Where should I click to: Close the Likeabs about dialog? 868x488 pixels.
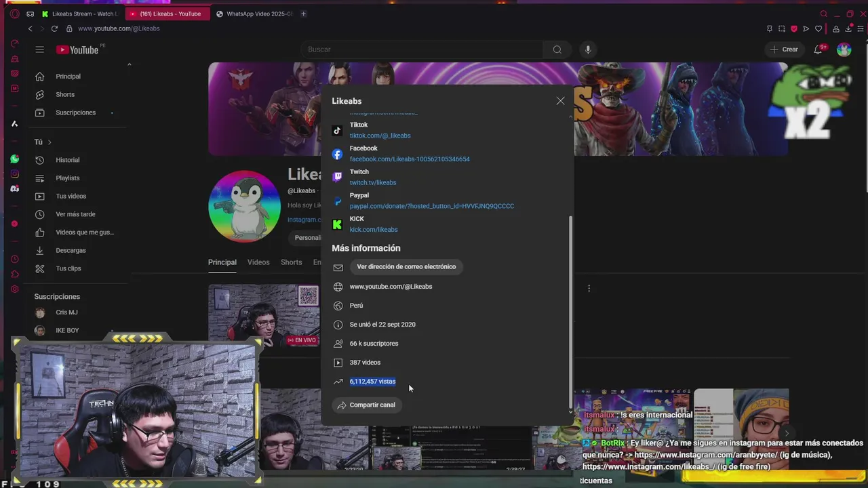point(560,100)
